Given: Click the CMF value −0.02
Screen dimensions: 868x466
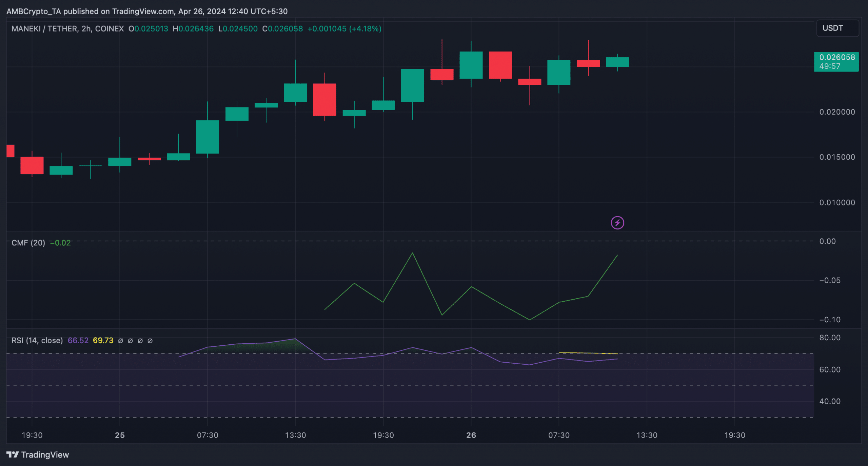Looking at the screenshot, I should tap(60, 243).
